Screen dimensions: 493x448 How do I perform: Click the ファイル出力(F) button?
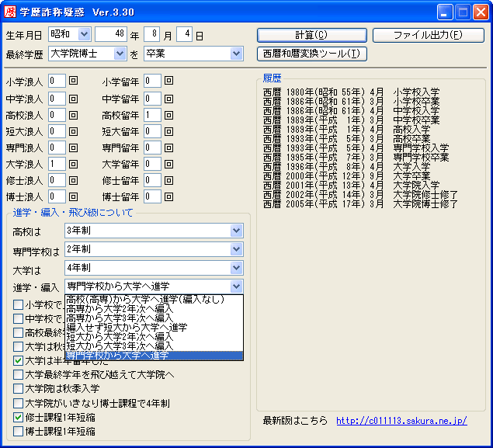pyautogui.click(x=428, y=35)
